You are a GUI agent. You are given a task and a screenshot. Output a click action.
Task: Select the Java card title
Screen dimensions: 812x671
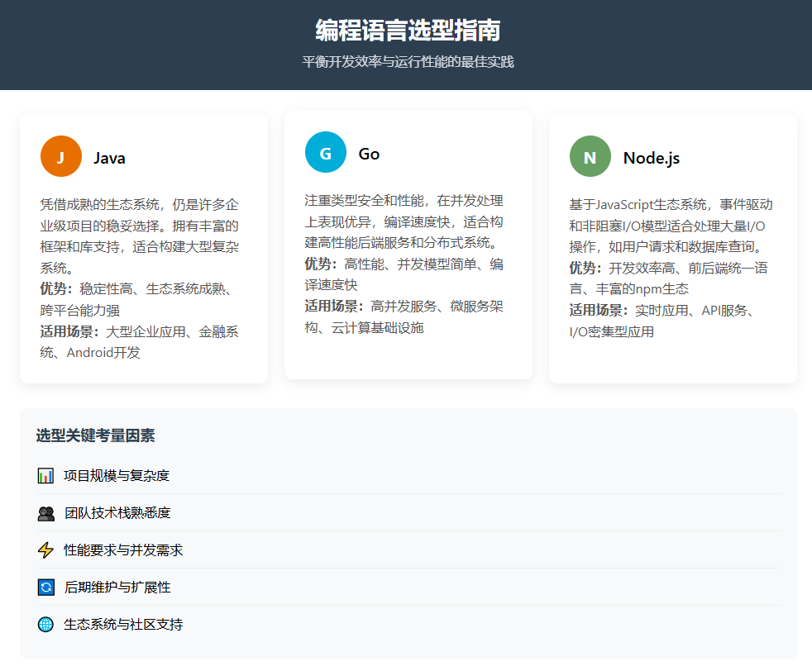(x=109, y=158)
